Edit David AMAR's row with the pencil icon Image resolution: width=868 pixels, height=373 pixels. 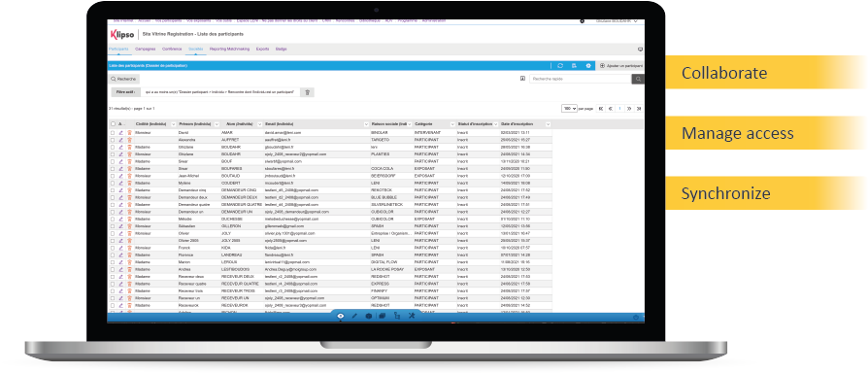(121, 133)
